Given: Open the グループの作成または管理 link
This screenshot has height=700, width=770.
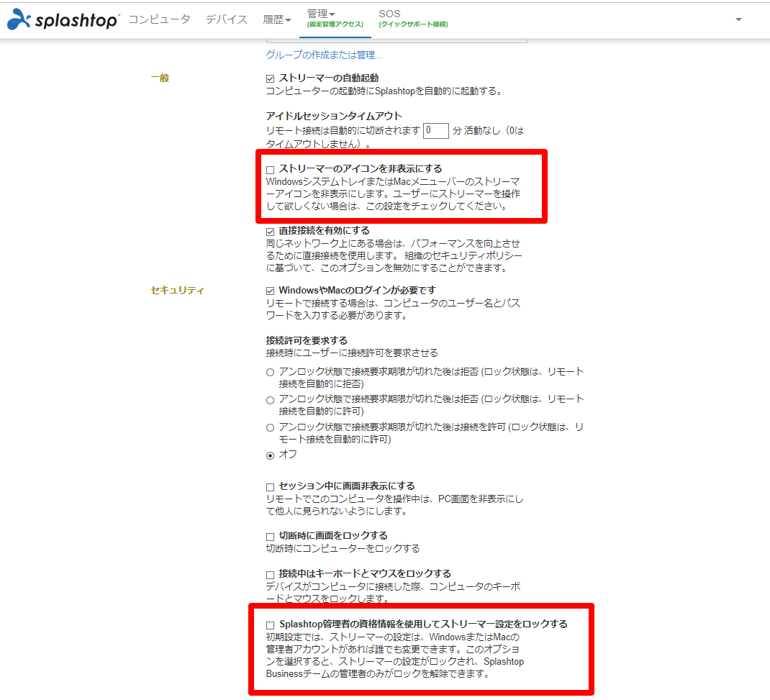Looking at the screenshot, I should [x=324, y=55].
